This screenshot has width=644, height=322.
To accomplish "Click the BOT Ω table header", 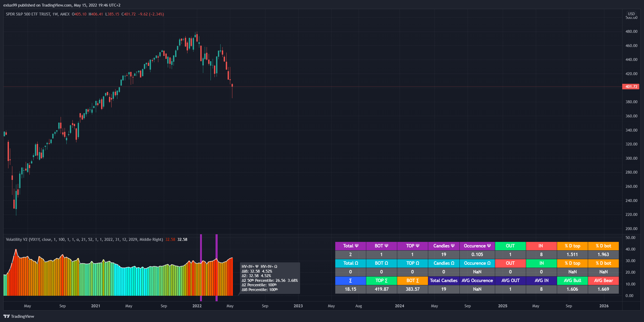I will 381,263.
